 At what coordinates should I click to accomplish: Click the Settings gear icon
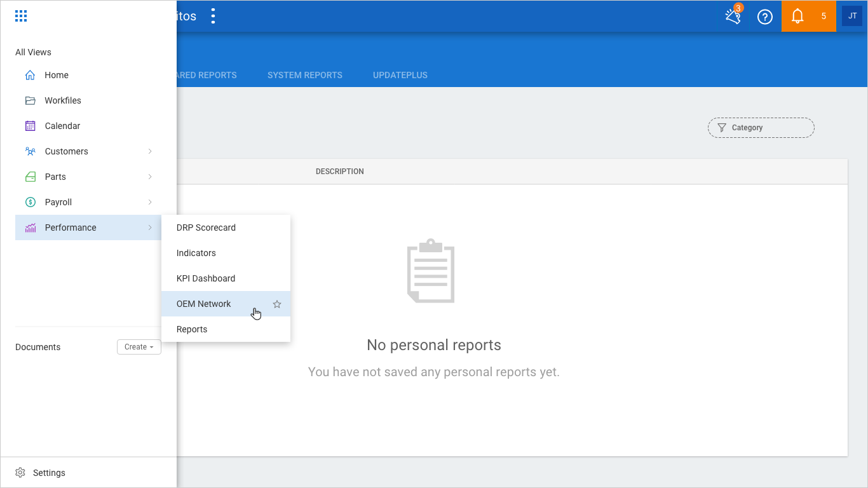[x=20, y=473]
